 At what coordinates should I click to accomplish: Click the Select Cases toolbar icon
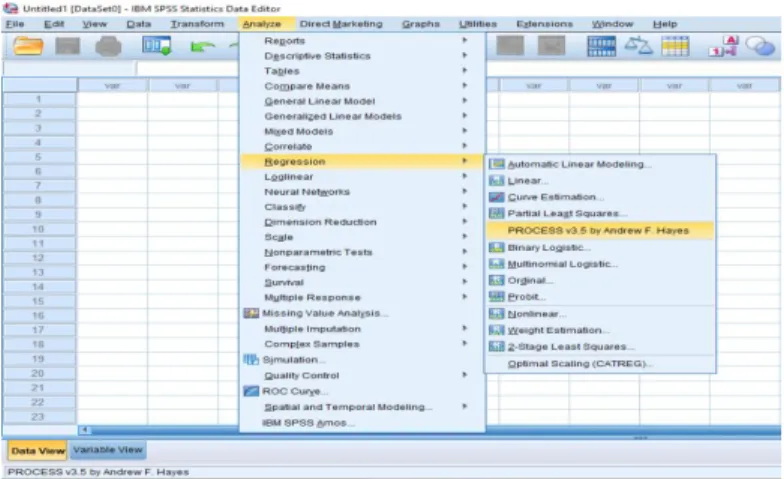tap(675, 46)
